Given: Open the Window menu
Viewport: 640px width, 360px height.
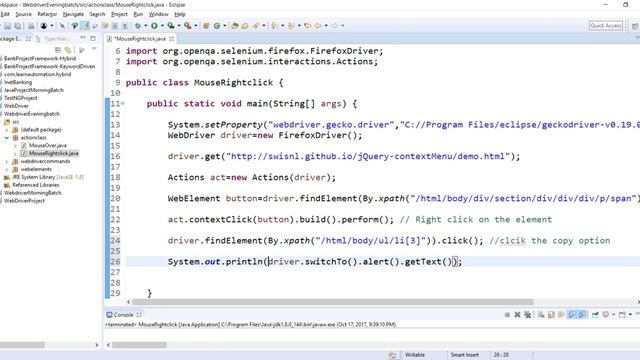Looking at the screenshot, I should click(x=158, y=14).
